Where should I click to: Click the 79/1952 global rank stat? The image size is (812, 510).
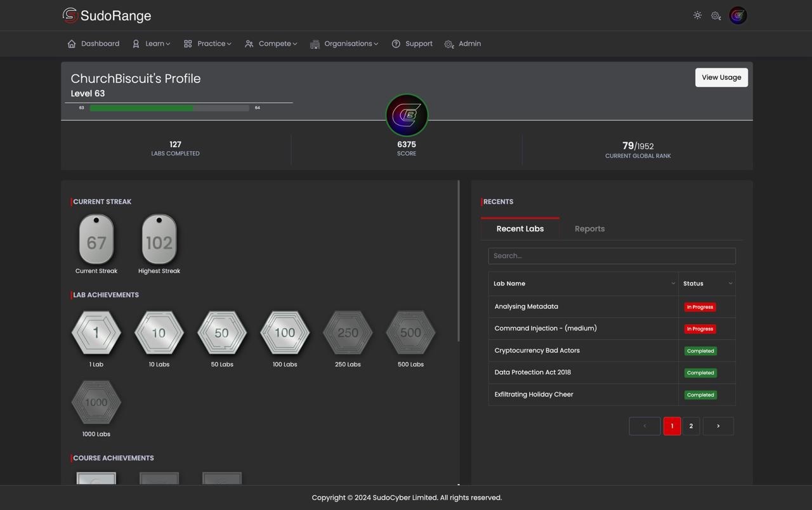[x=638, y=150]
